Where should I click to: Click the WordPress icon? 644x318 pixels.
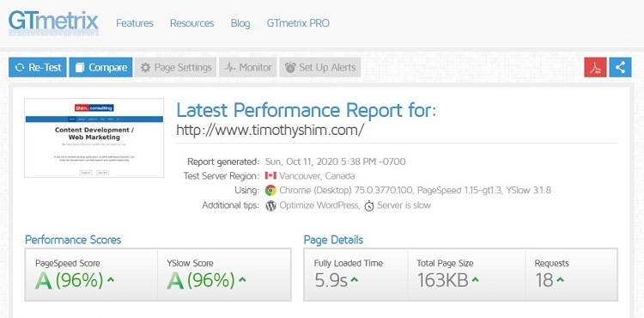coord(270,205)
